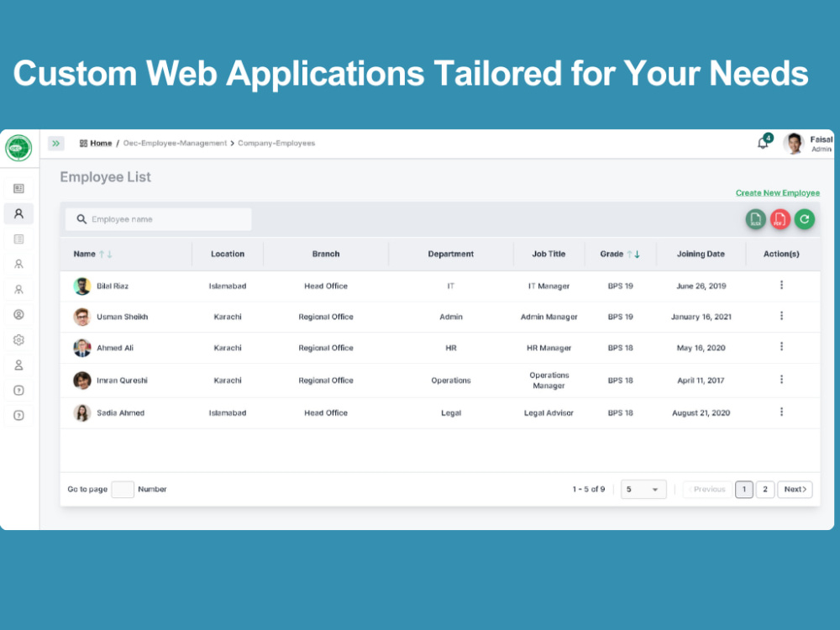Go to page 2
The image size is (840, 630).
coord(765,489)
